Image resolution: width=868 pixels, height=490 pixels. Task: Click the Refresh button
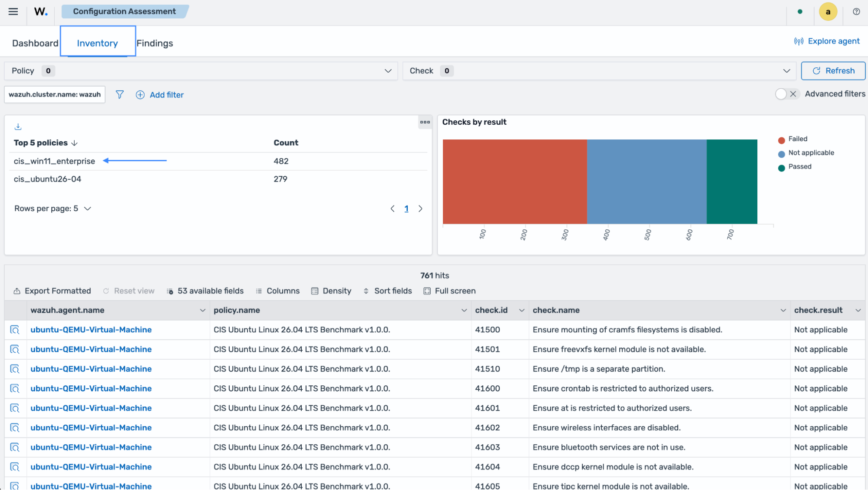[x=833, y=71]
